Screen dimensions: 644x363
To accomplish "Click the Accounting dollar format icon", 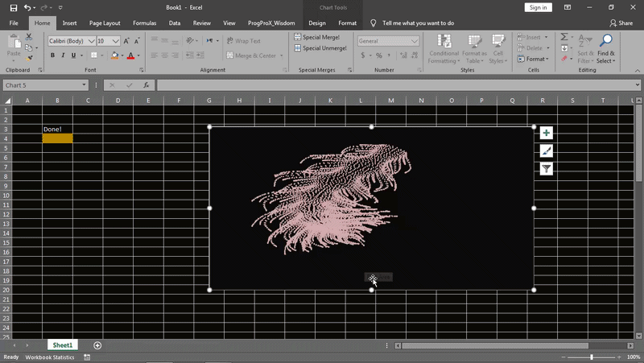I will 363,55.
